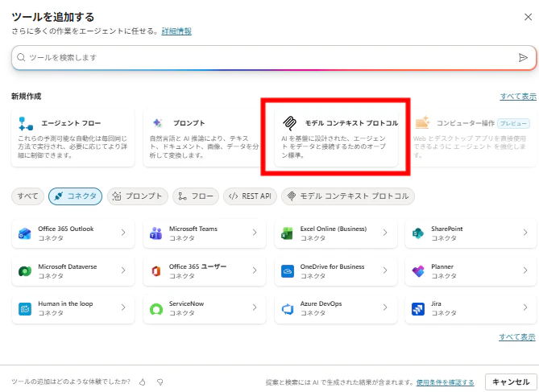The width and height of the screenshot is (539, 392).
Task: Click the Jira connector icon
Action: [x=418, y=309]
